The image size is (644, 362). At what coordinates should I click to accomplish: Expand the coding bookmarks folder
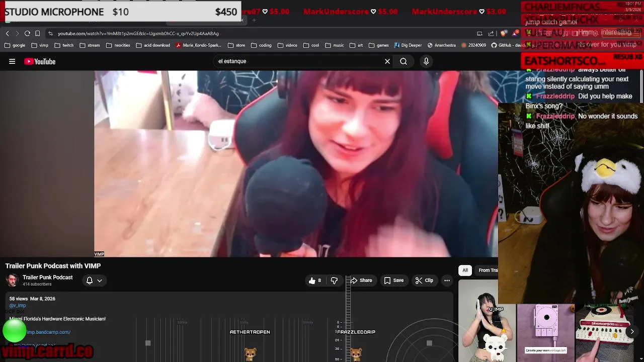261,45
